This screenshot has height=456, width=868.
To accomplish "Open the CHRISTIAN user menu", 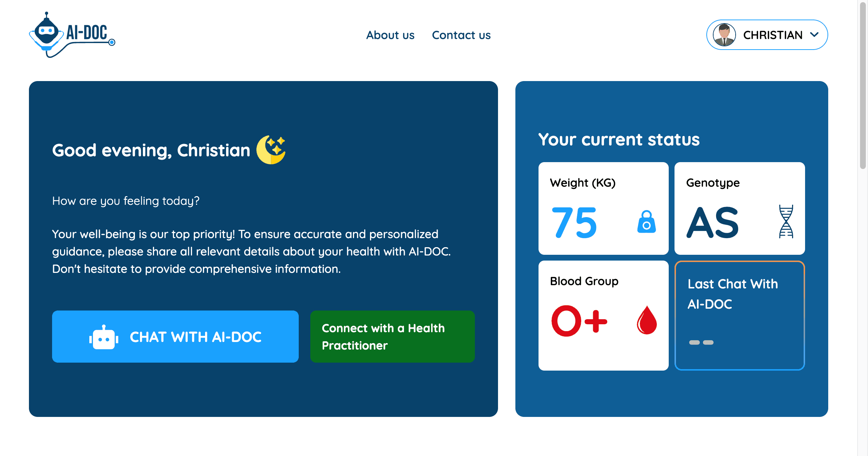I will [772, 35].
